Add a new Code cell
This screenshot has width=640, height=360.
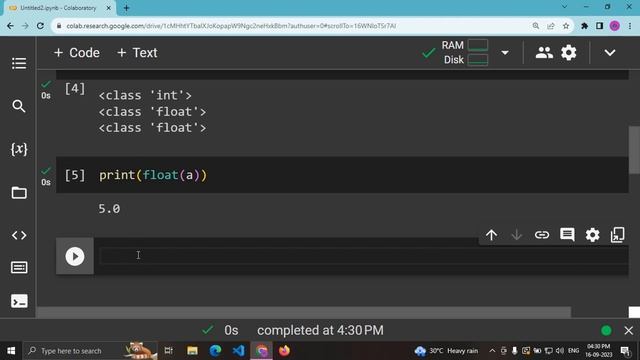click(77, 53)
